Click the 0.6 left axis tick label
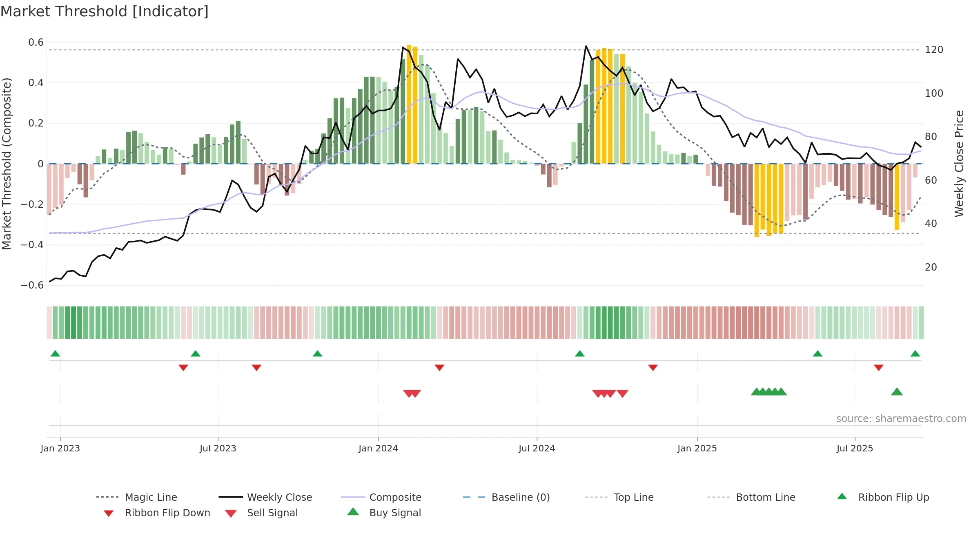980x551 pixels. click(x=36, y=42)
